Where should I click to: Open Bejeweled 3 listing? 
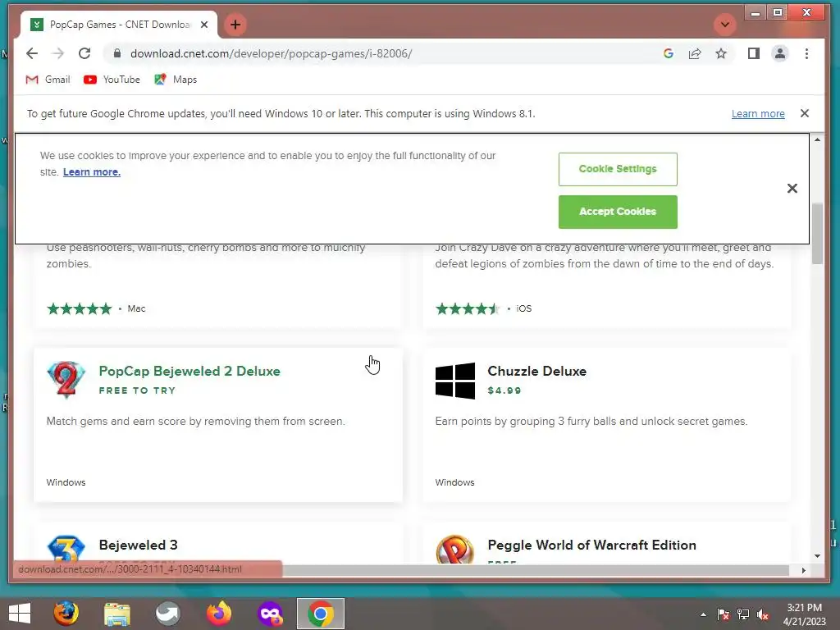click(x=138, y=545)
